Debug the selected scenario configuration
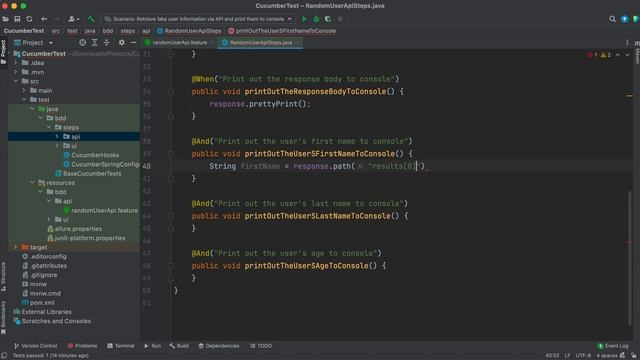The width and height of the screenshot is (640, 360). point(316,19)
